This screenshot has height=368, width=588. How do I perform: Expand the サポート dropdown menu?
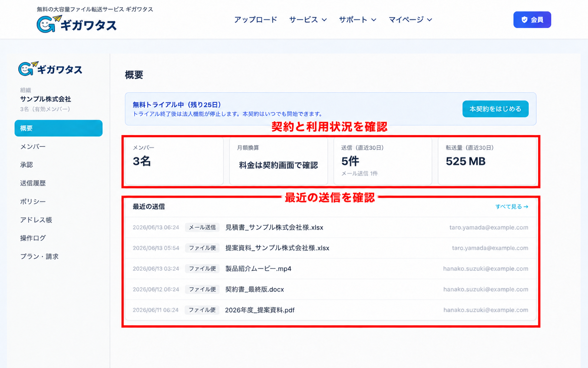click(x=357, y=20)
